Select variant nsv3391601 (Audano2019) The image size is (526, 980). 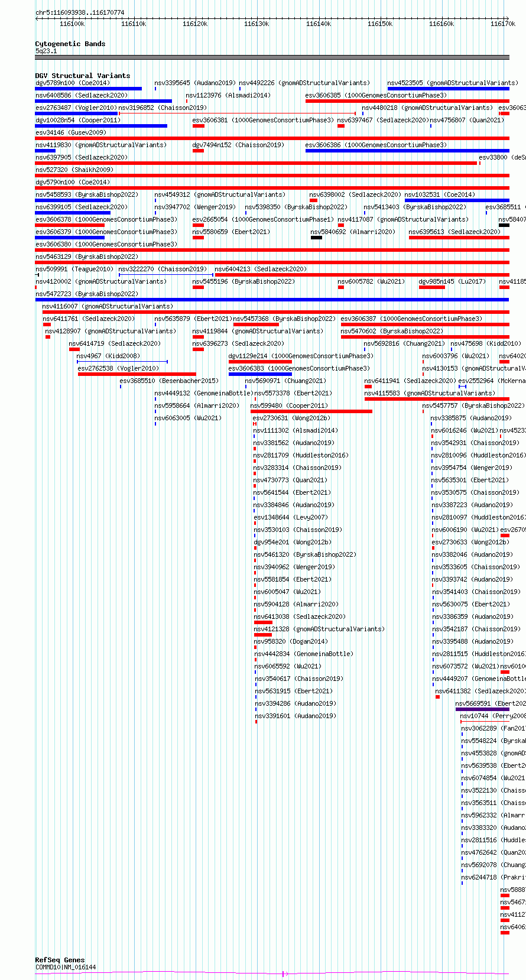click(296, 716)
